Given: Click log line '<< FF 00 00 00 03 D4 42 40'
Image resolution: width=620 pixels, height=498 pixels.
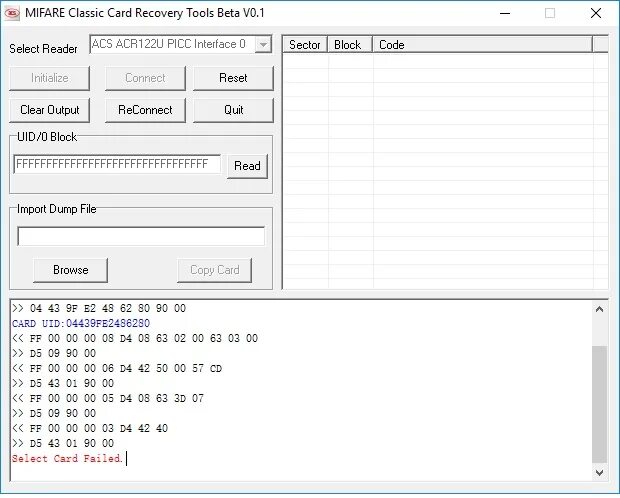Looking at the screenshot, I should pyautogui.click(x=90, y=428).
